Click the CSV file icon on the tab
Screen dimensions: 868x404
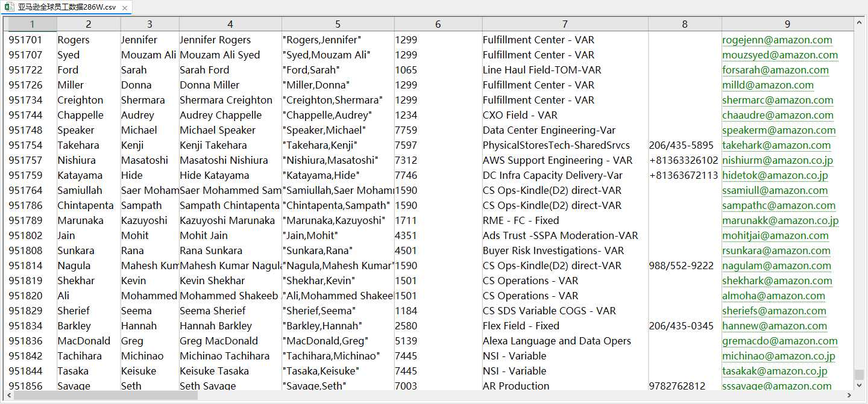(x=9, y=7)
